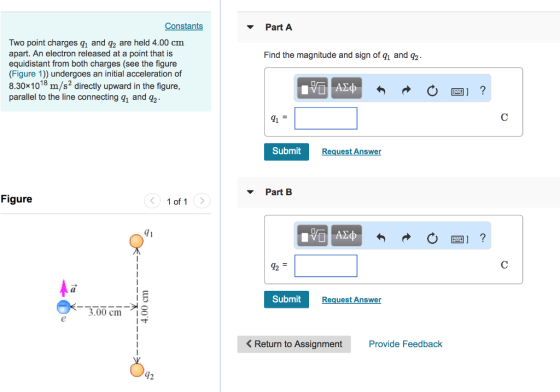
Task: Submit the q1 answer in Part A
Action: 286,152
